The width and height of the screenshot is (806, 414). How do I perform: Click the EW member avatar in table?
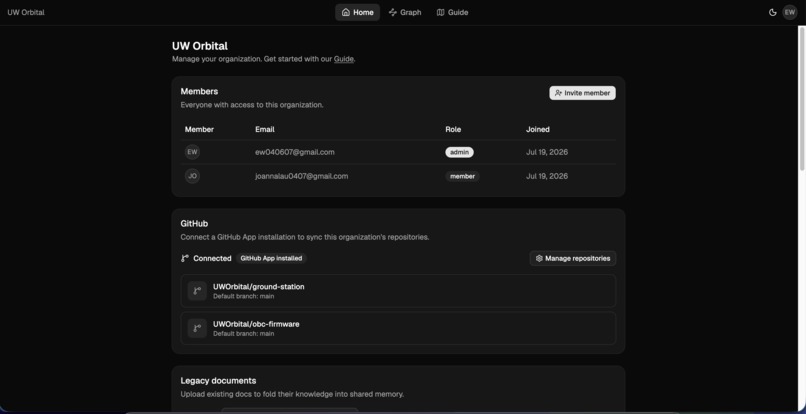click(x=192, y=152)
